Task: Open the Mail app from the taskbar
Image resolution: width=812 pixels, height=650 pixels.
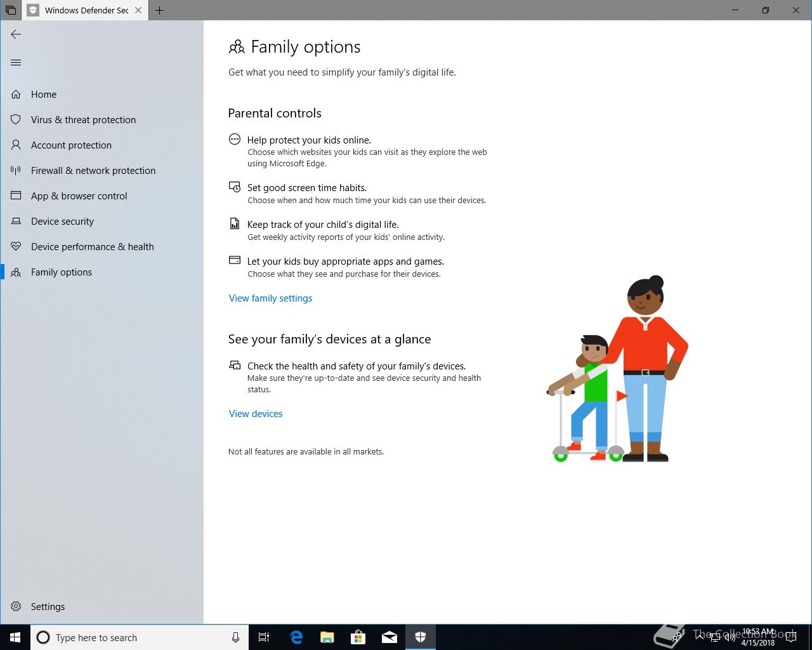Action: tap(390, 637)
